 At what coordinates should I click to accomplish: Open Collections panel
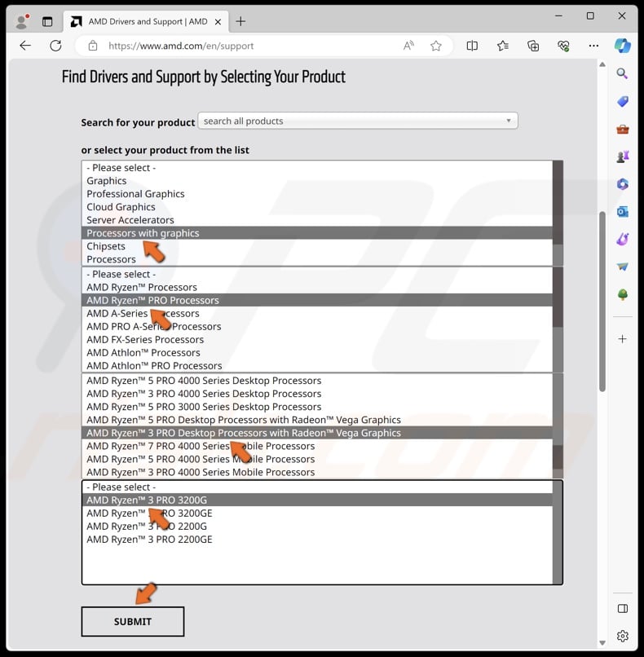(x=533, y=46)
